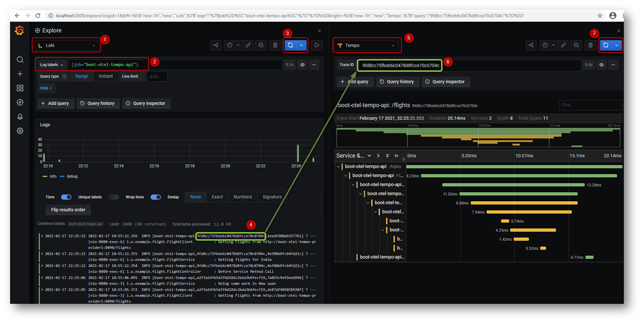Bookmark page with the star icon

tap(600, 15)
